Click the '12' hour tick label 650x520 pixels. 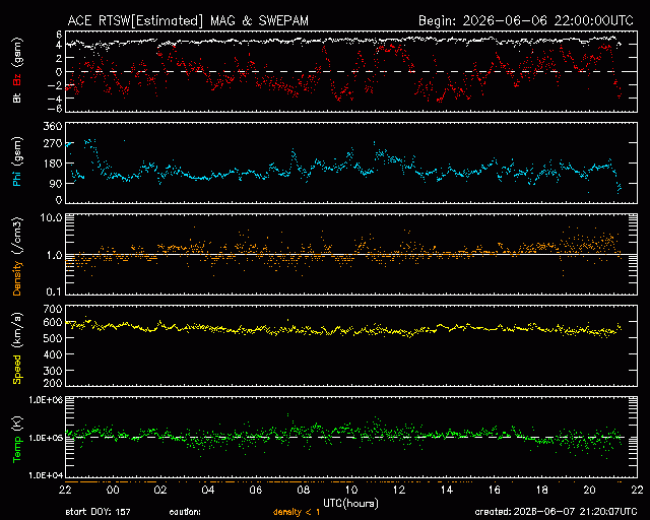coord(399,490)
